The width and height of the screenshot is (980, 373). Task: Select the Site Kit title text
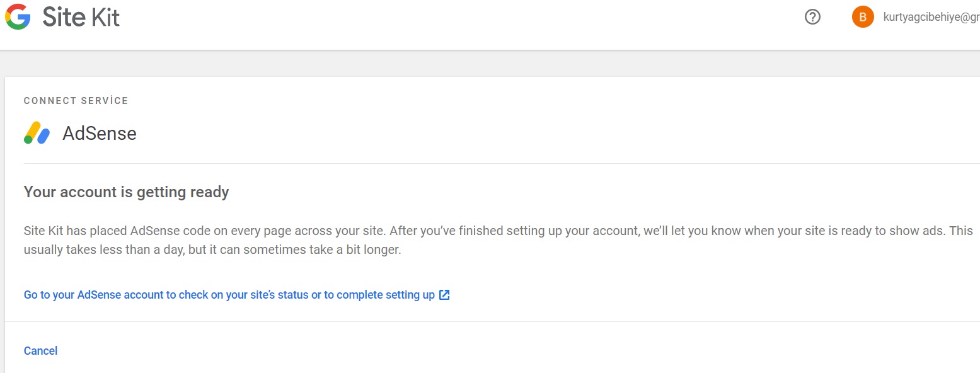(81, 17)
